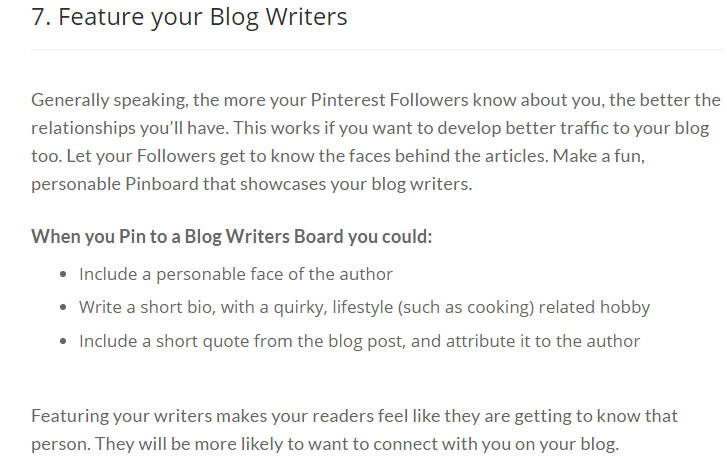Click the words "connect with you on your blog"
The image size is (727, 465).
point(496,444)
